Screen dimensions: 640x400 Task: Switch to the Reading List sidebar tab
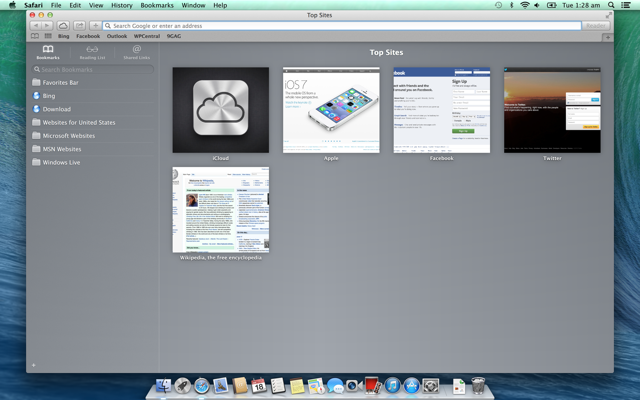pyautogui.click(x=92, y=52)
